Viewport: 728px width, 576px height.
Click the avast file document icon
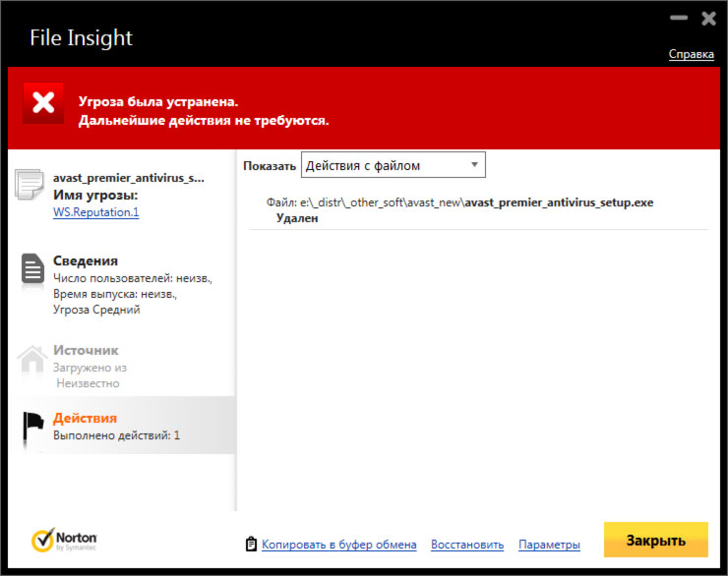click(30, 185)
